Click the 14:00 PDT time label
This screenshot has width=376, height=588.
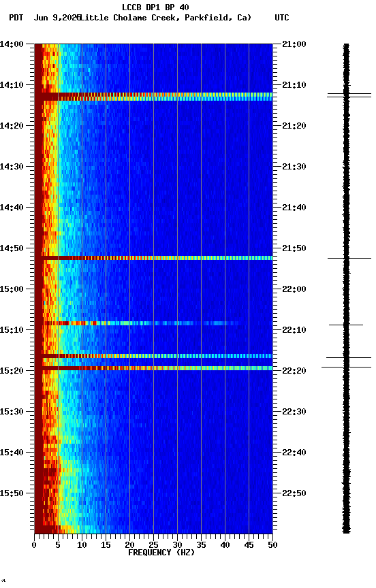(12, 44)
